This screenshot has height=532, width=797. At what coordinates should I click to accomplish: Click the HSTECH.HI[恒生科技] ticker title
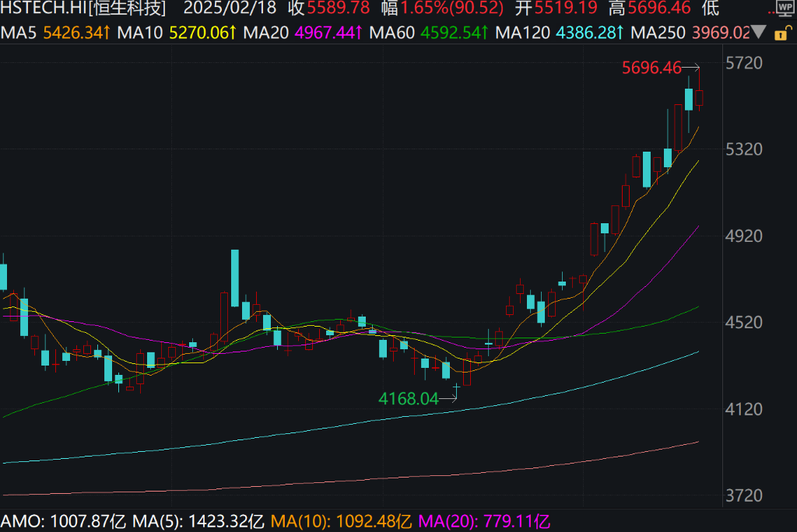pyautogui.click(x=83, y=8)
